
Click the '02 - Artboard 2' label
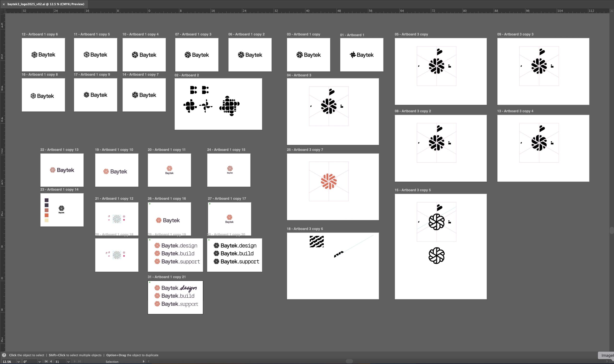click(187, 75)
